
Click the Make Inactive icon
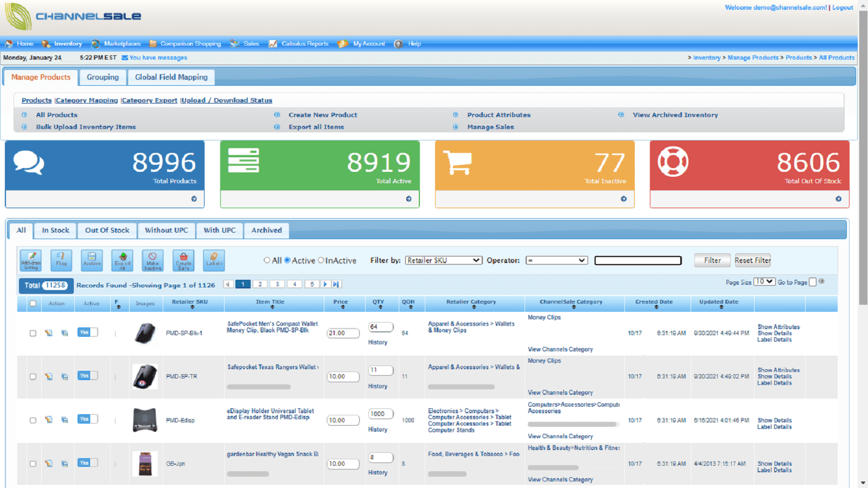click(x=152, y=260)
